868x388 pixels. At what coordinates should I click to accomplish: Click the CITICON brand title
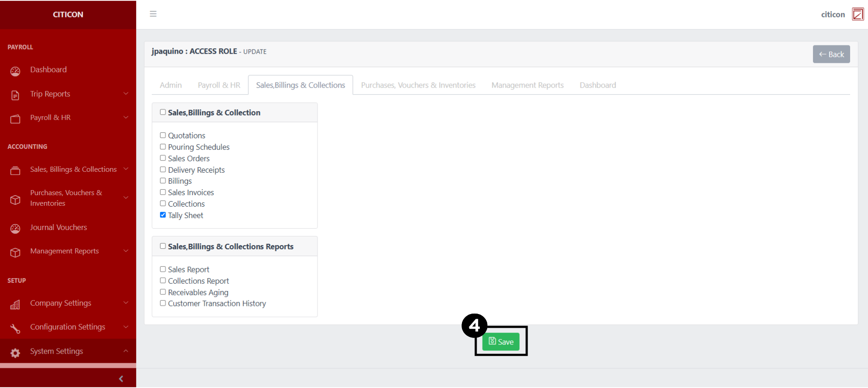68,14
